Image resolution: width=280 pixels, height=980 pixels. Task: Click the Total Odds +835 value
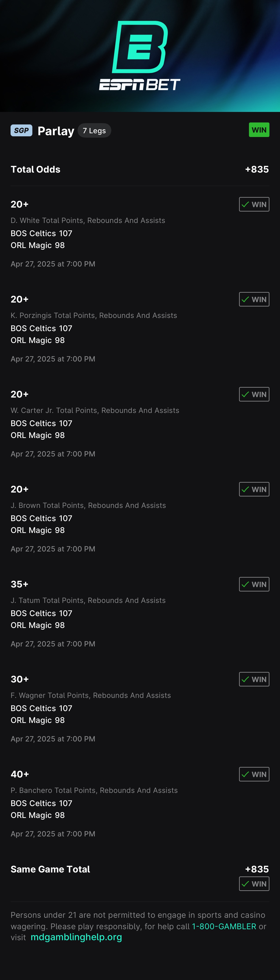tap(257, 169)
